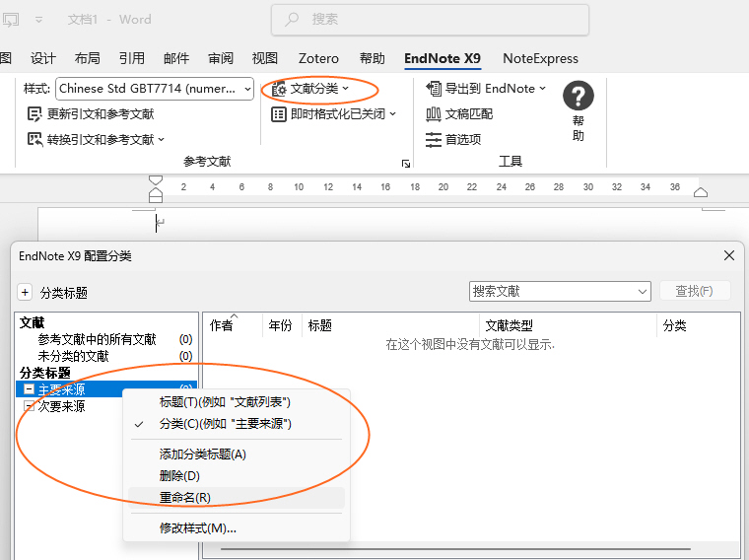Choose 重命名(R) in context menu
This screenshot has width=749, height=560.
point(237,498)
